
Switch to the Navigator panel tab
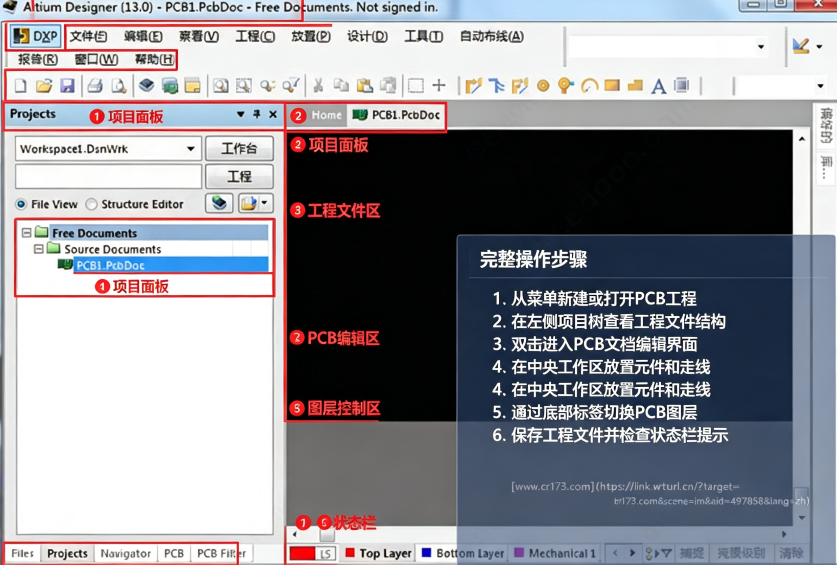[x=125, y=554]
